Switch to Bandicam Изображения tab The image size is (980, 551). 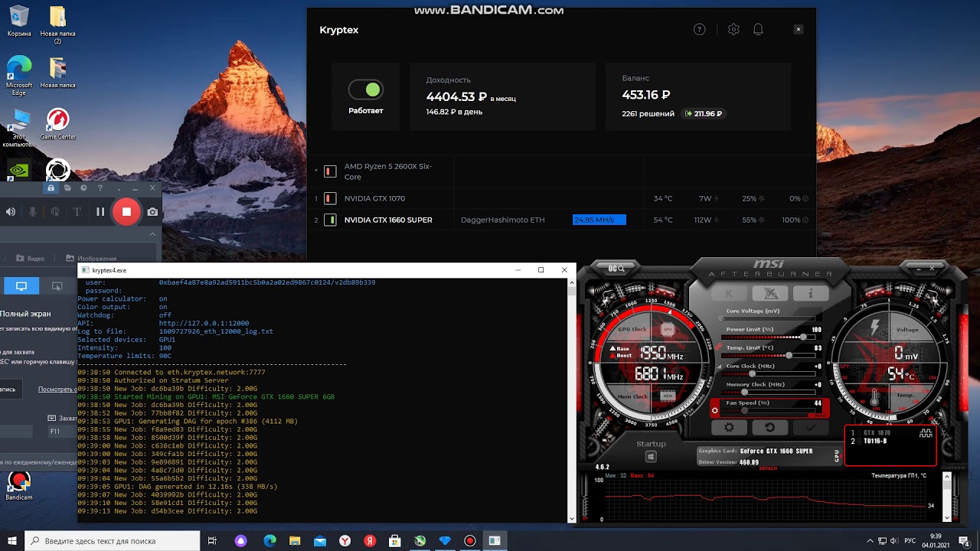(91, 259)
